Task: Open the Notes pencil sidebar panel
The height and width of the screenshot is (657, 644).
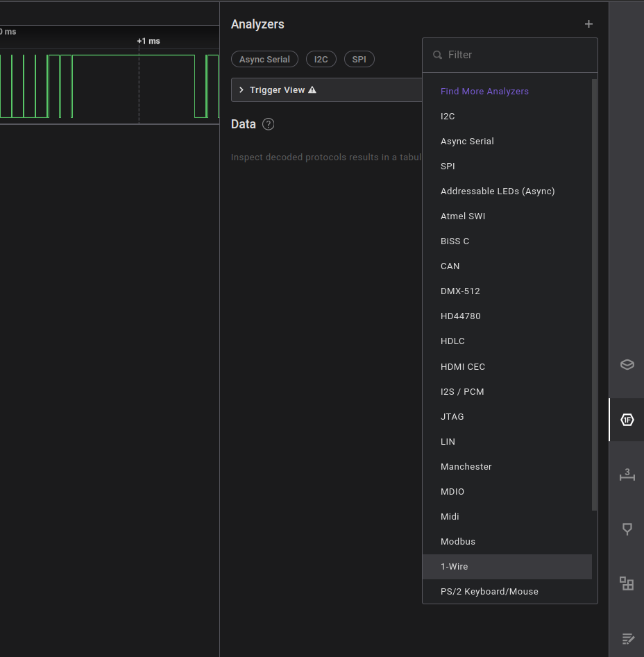Action: 627,638
